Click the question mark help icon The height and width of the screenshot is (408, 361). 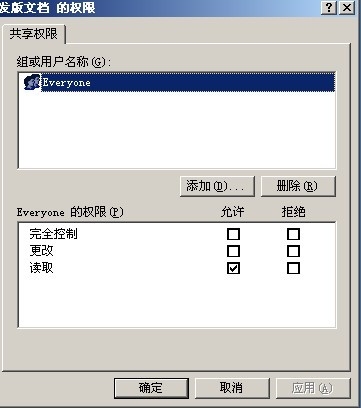coord(329,7)
